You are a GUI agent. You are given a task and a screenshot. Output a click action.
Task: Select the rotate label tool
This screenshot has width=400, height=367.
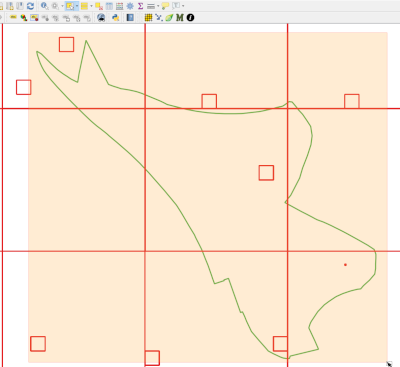pos(76,18)
